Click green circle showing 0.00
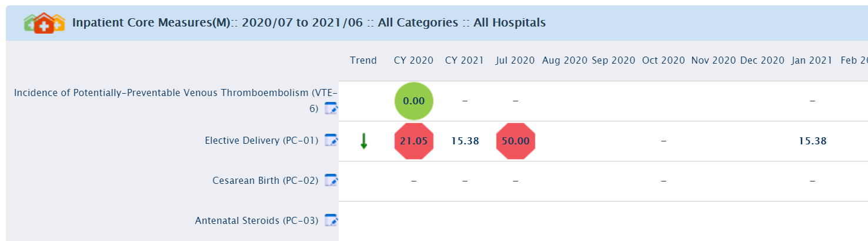This screenshot has width=868, height=241. [x=413, y=101]
